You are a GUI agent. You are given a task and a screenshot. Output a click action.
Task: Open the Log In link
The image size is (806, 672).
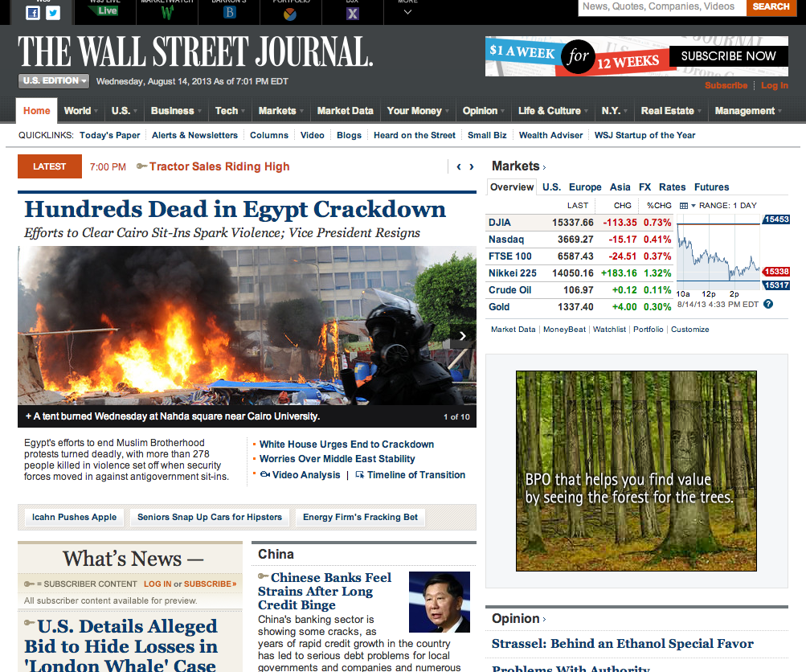coord(772,85)
